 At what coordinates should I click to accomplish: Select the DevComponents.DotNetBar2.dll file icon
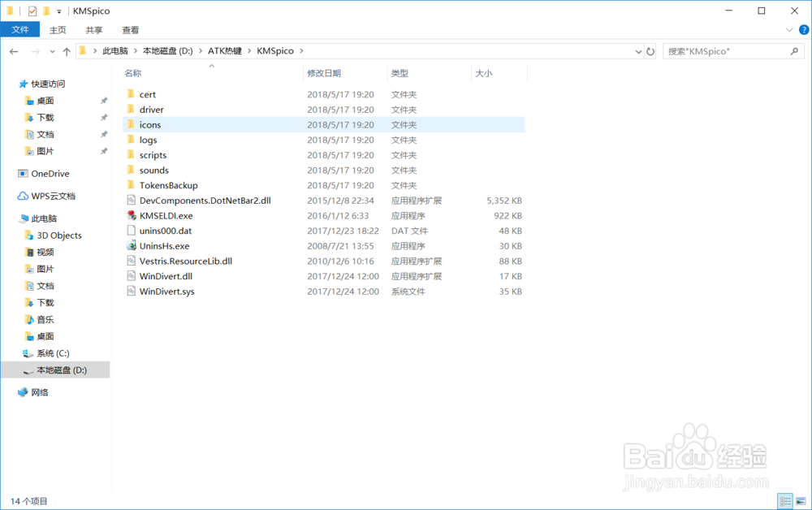point(132,201)
